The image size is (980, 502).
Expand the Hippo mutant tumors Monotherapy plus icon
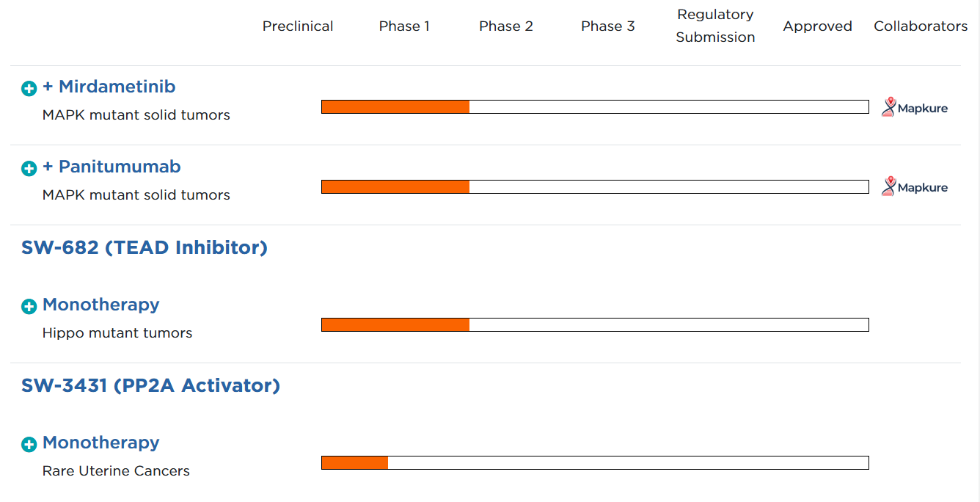[x=29, y=307]
